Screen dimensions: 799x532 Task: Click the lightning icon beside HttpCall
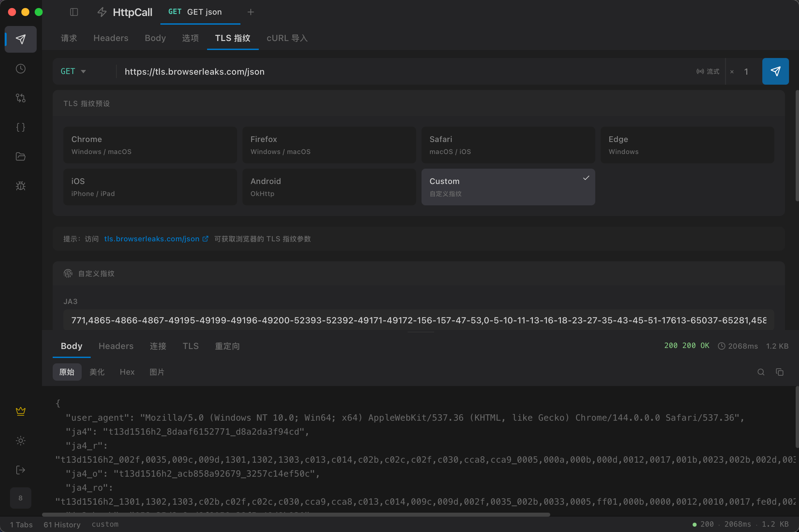pos(101,12)
